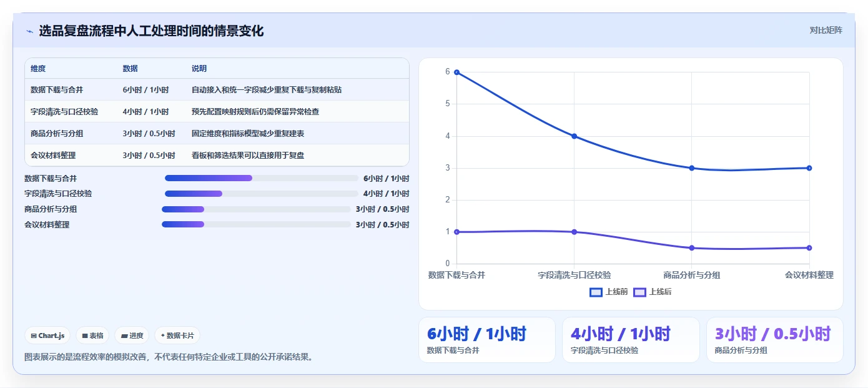
Task: Click the 上线前 point at 商品分析与分组 (value 3)
Action: pos(691,168)
